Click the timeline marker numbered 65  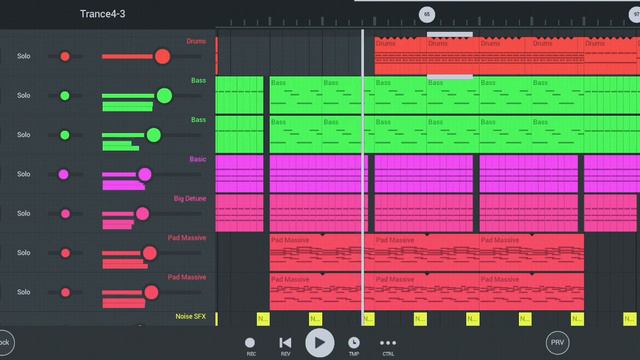[427, 14]
